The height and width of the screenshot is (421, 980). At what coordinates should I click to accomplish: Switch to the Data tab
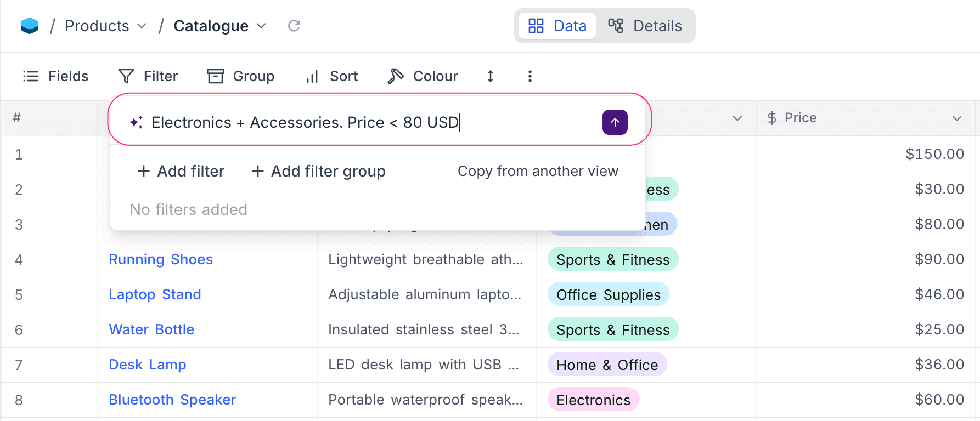click(x=557, y=26)
